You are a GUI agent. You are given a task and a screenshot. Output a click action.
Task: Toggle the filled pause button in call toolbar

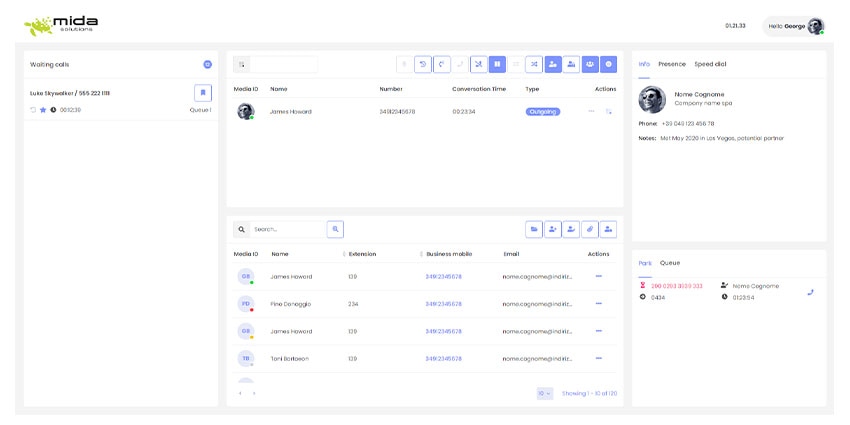pyautogui.click(x=497, y=65)
